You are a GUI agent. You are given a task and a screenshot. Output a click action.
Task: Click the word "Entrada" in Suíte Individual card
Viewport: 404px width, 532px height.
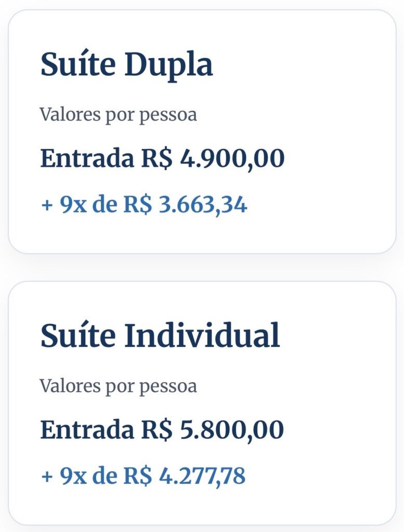(x=86, y=430)
